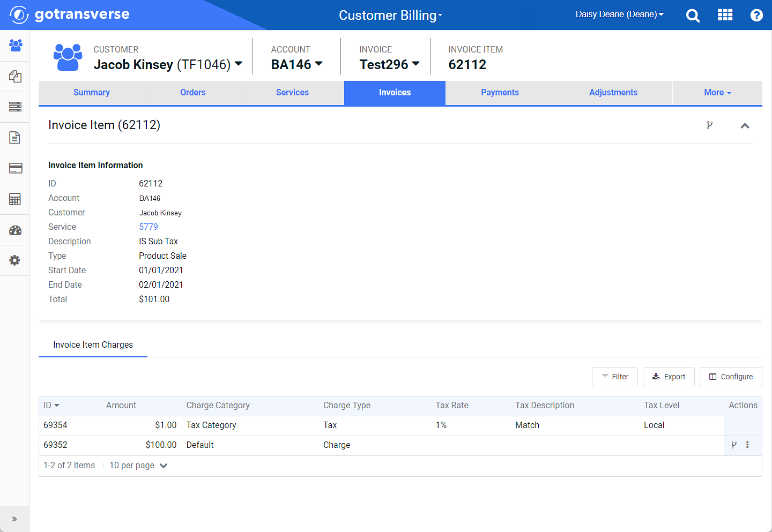The width and height of the screenshot is (772, 532).
Task: Open Customers sidebar icon
Action: pos(15,46)
